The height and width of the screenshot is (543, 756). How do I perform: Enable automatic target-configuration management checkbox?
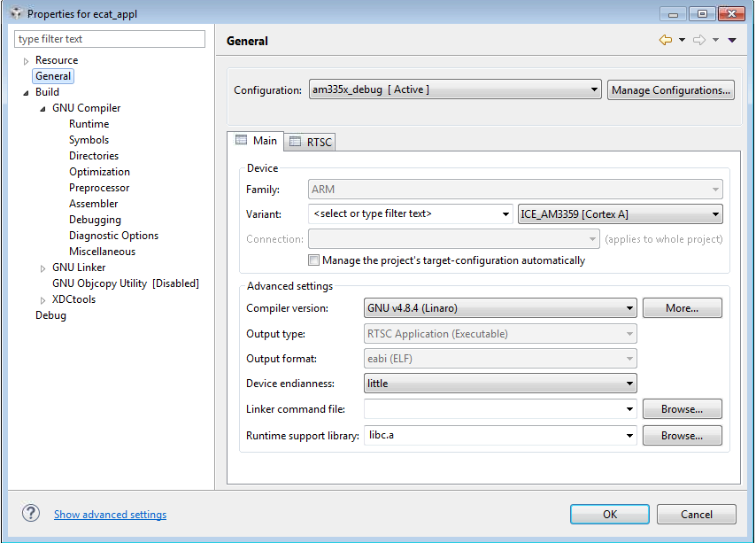(313, 260)
